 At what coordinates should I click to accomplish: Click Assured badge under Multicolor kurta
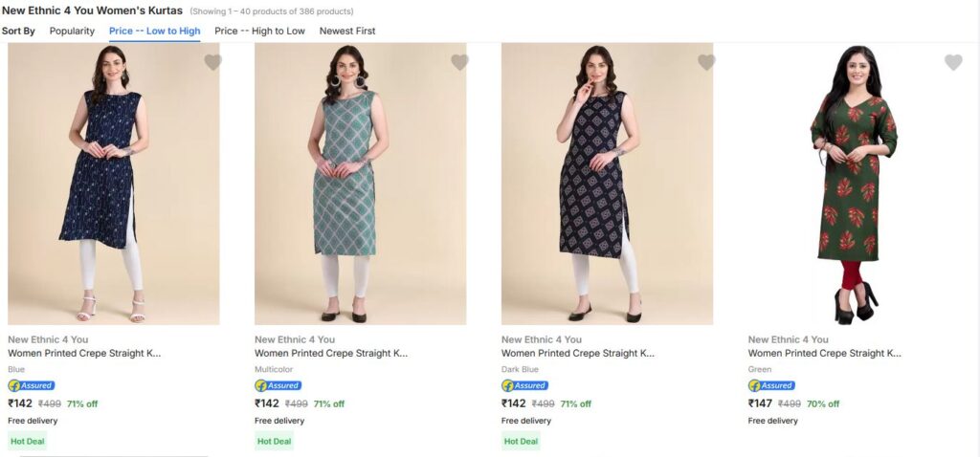[x=278, y=385]
